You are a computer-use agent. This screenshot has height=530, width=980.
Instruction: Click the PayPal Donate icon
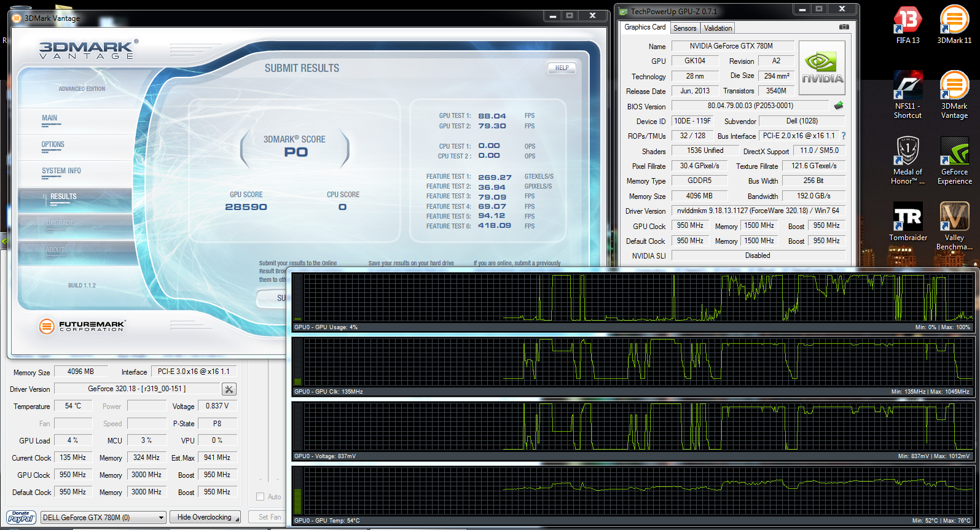pos(21,517)
